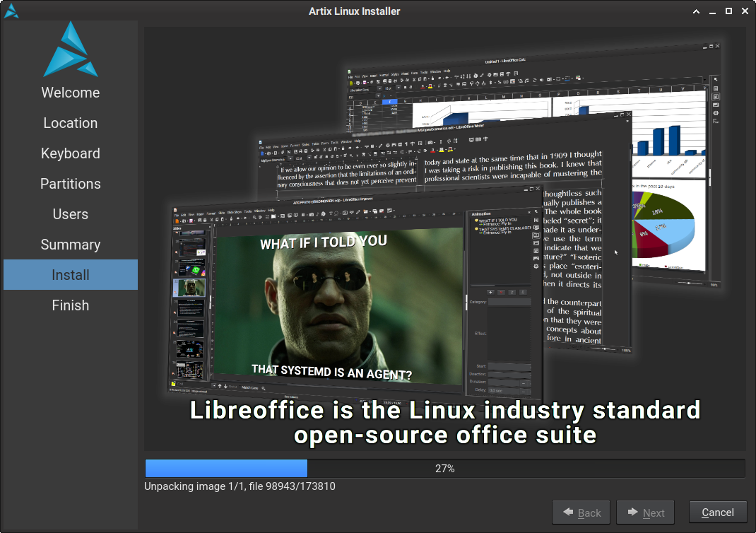756x533 pixels.
Task: Open the Keyboard step
Action: [x=70, y=153]
